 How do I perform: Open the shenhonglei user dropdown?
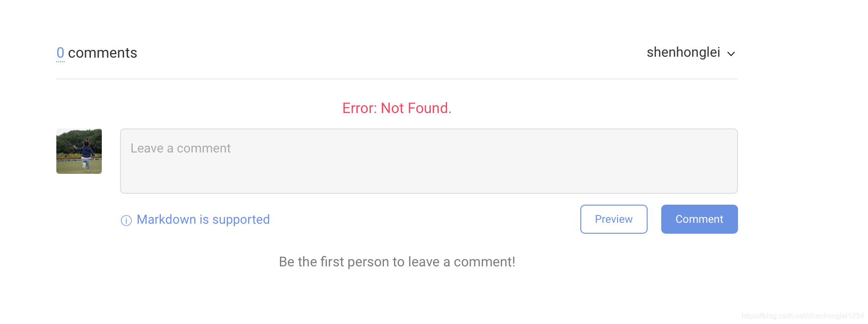[x=683, y=53]
